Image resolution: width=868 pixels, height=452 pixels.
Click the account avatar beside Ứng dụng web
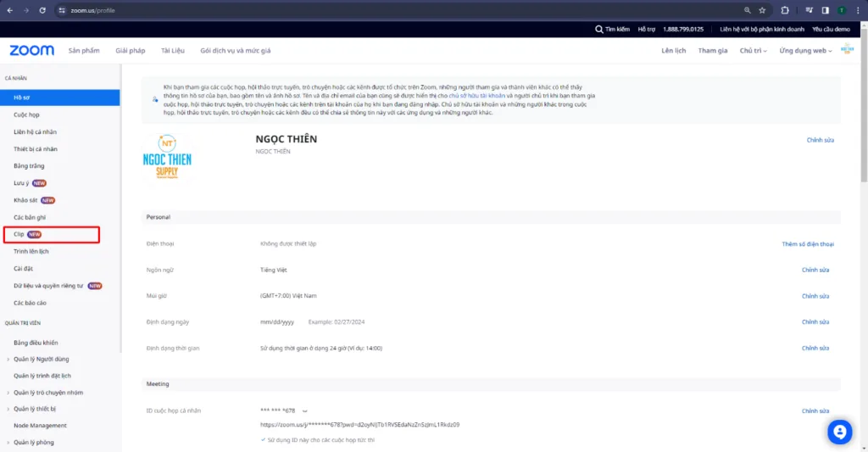point(846,51)
